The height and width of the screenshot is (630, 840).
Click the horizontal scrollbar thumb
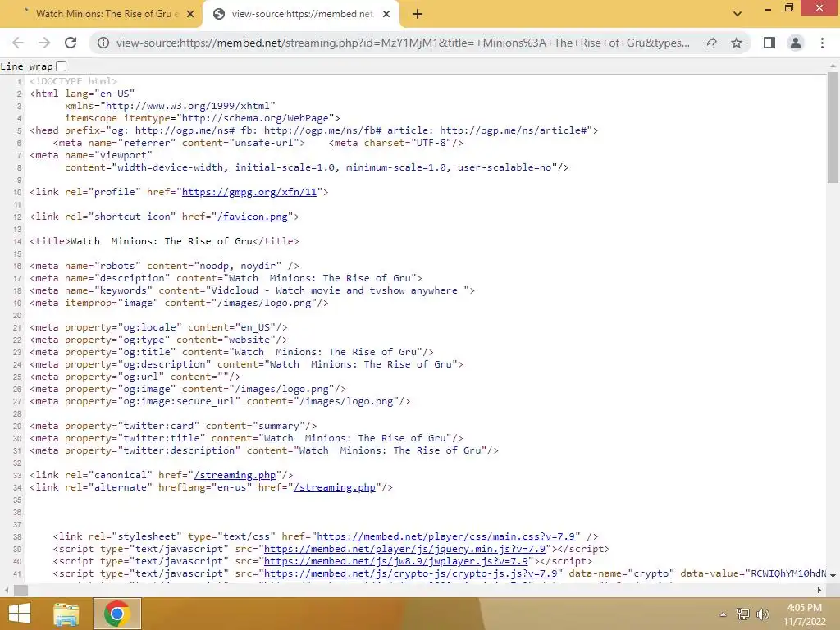coord(21,591)
